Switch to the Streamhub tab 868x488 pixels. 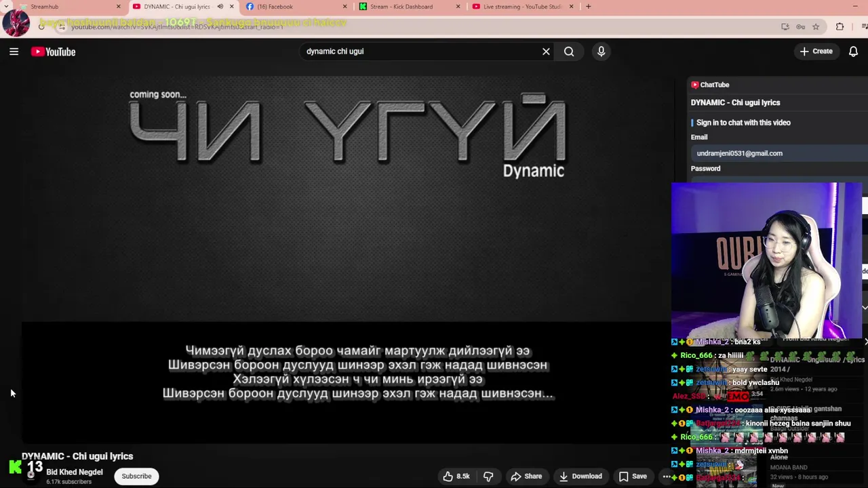(64, 7)
